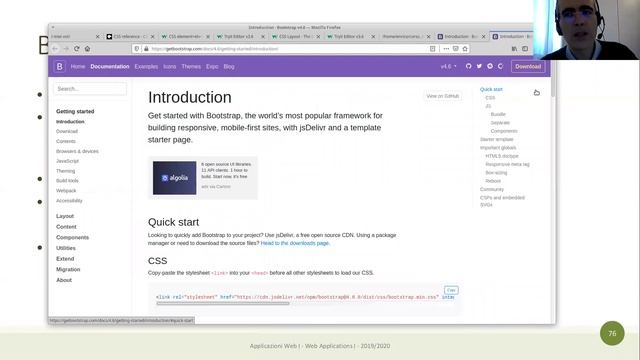
Task: Click the algolia ad image
Action: coord(174,178)
